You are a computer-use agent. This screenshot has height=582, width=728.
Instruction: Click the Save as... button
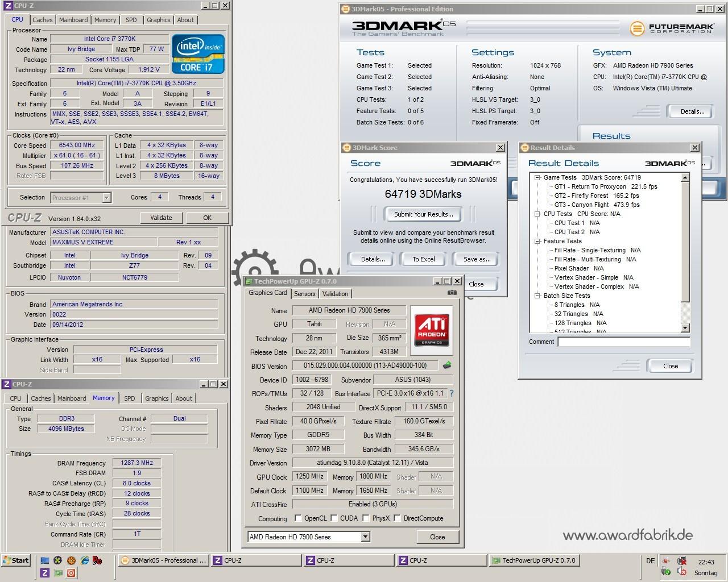[x=477, y=259]
